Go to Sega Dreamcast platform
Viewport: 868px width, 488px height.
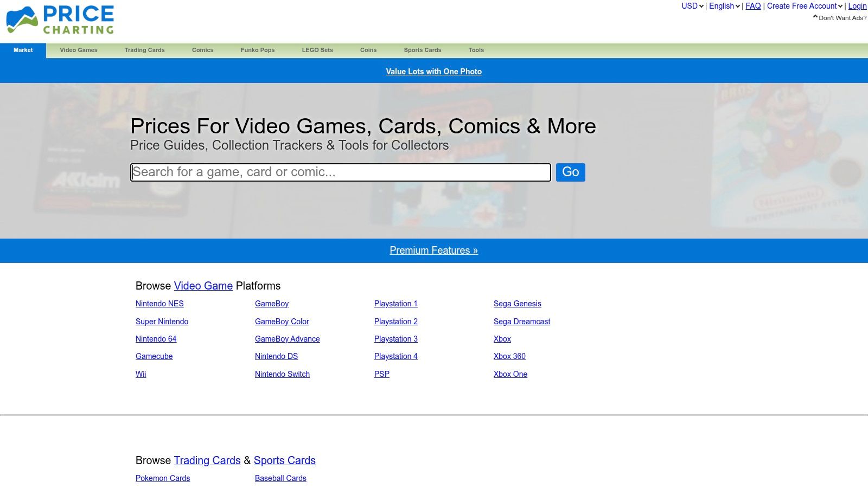point(522,322)
